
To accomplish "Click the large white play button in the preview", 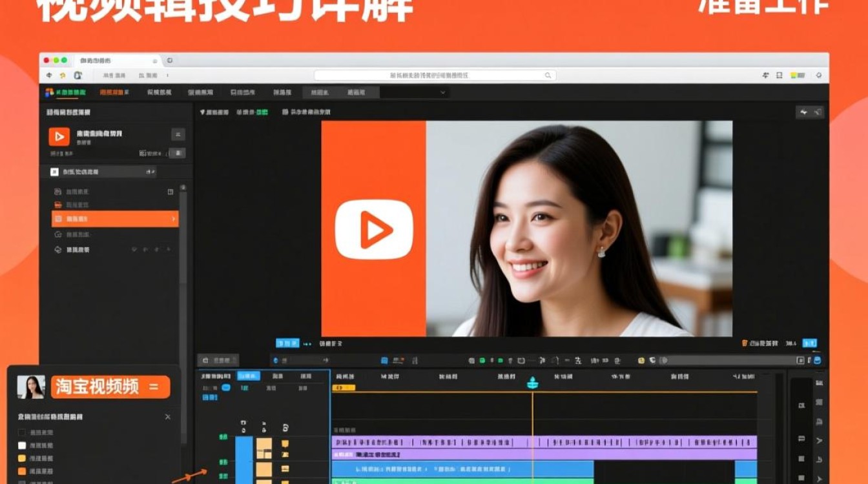I will pos(374,230).
